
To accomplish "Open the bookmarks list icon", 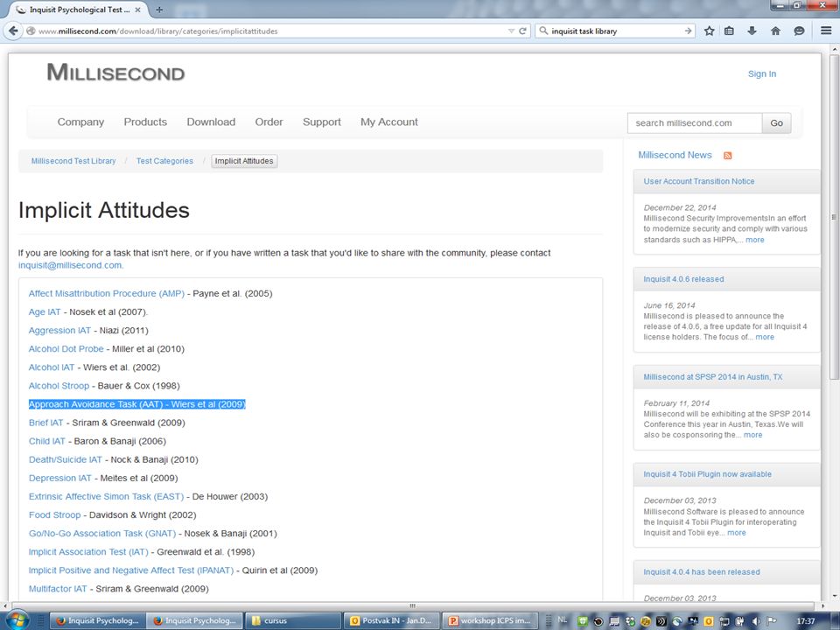I will 729,31.
